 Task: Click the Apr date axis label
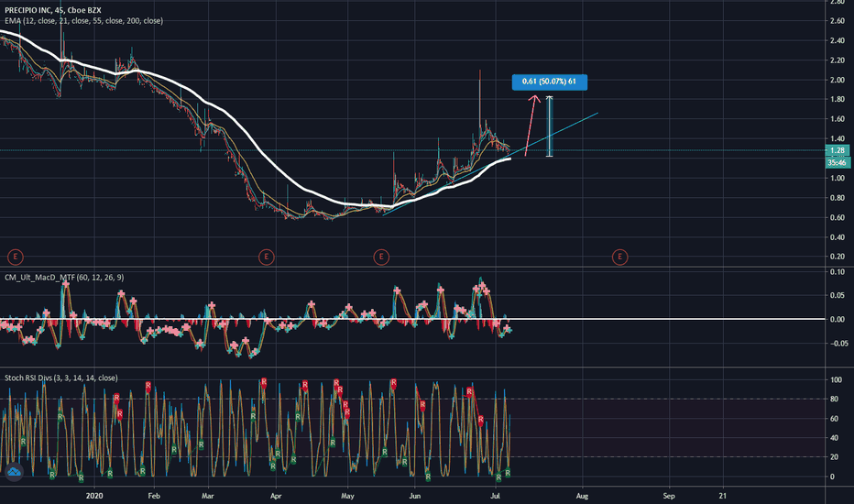[276, 496]
